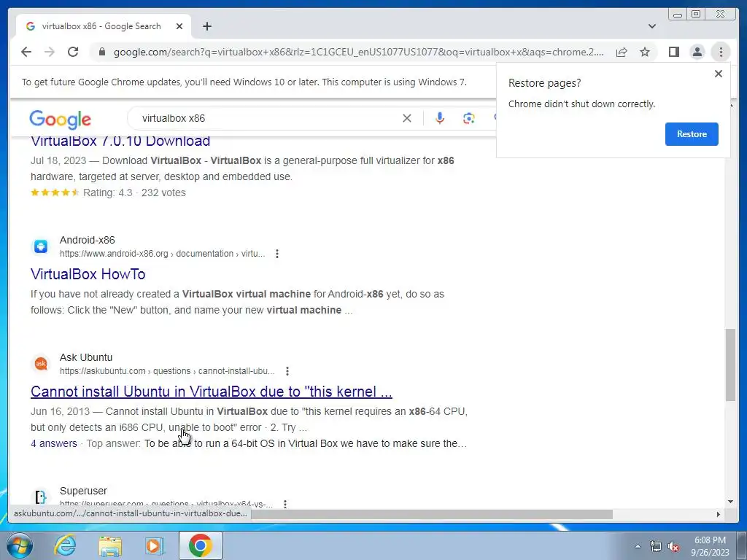Click the horizontal scrollbar thumb
This screenshot has width=747, height=560.
click(432, 514)
